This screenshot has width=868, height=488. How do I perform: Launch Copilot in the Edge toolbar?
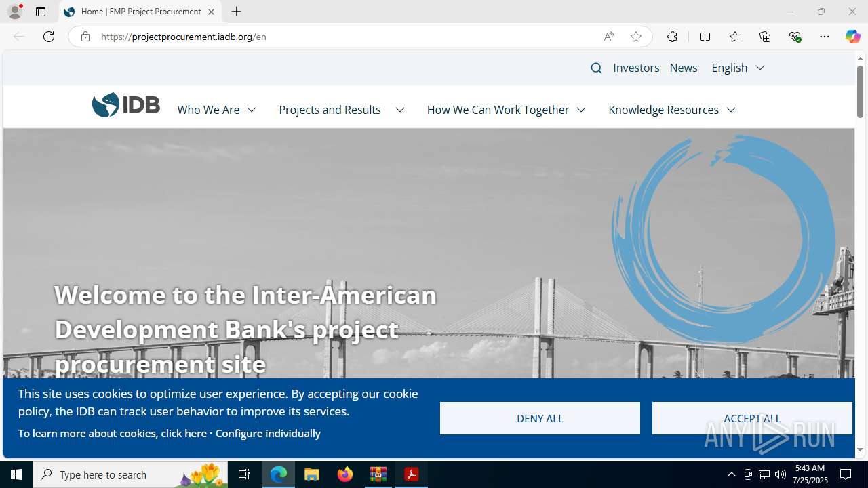pyautogui.click(x=852, y=37)
